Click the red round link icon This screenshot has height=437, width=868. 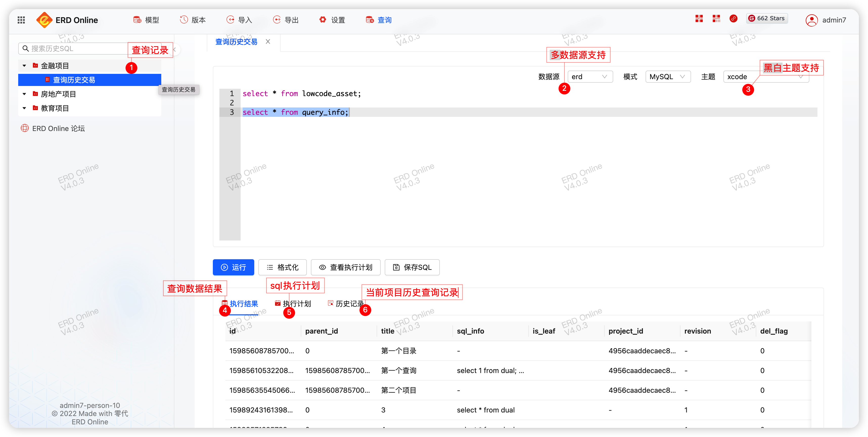[733, 18]
